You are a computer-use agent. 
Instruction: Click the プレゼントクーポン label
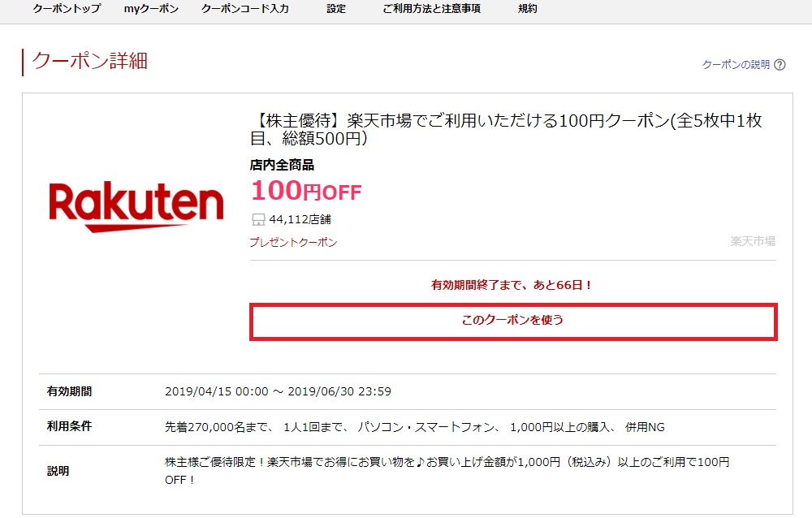[x=293, y=242]
